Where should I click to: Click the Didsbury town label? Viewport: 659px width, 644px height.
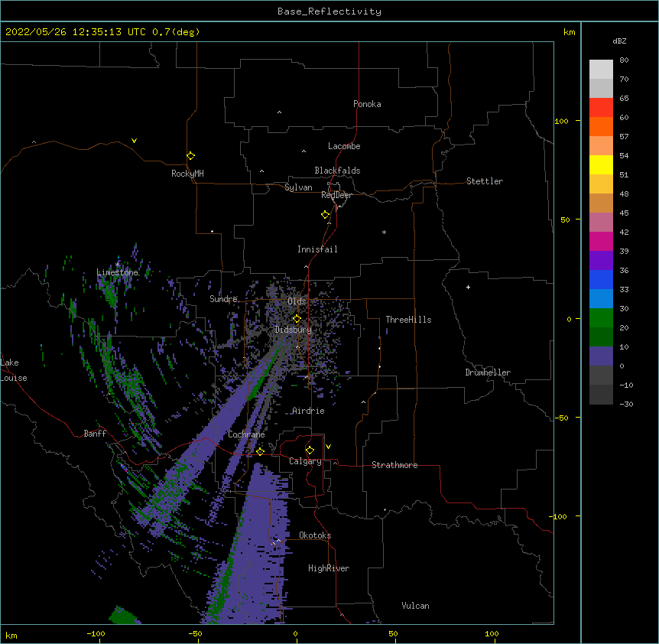(294, 330)
